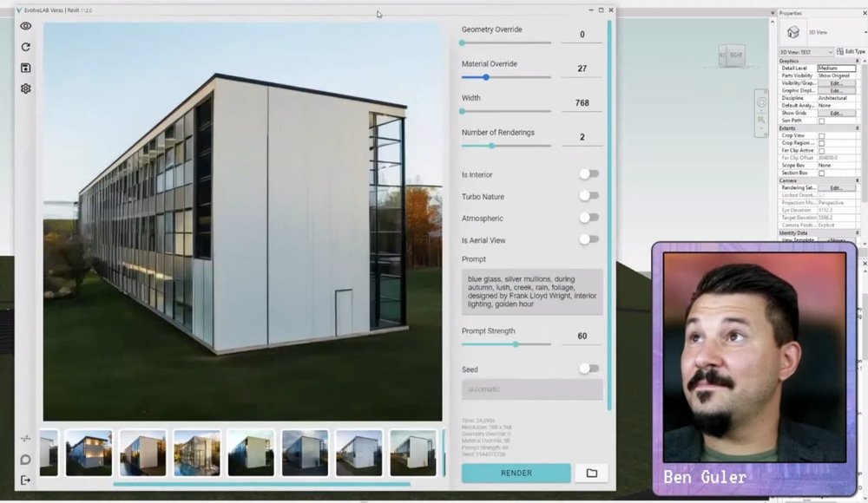The height and width of the screenshot is (503, 868).
Task: Click the Prompt Strength value field showing 60
Action: [x=582, y=336]
